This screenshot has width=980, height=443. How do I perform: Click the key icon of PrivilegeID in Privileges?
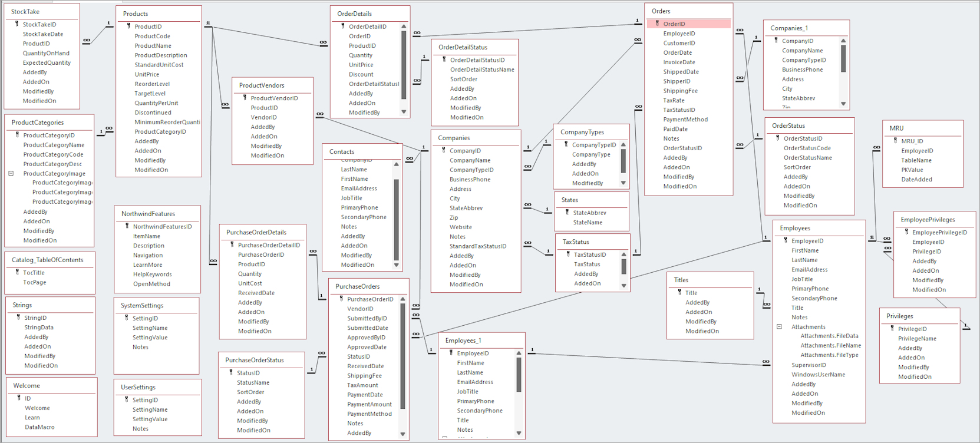[892, 329]
